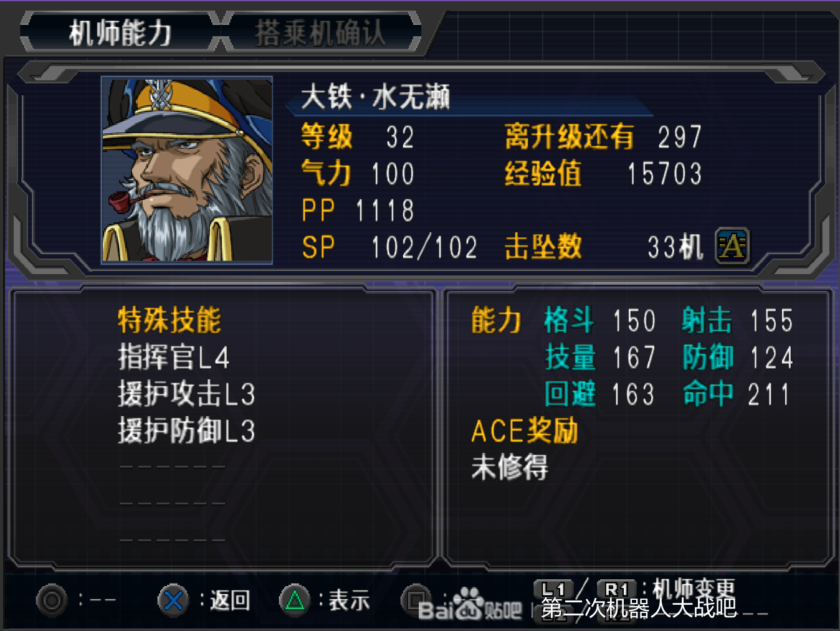
Task: Select the 机师能力 tab
Action: click(120, 32)
